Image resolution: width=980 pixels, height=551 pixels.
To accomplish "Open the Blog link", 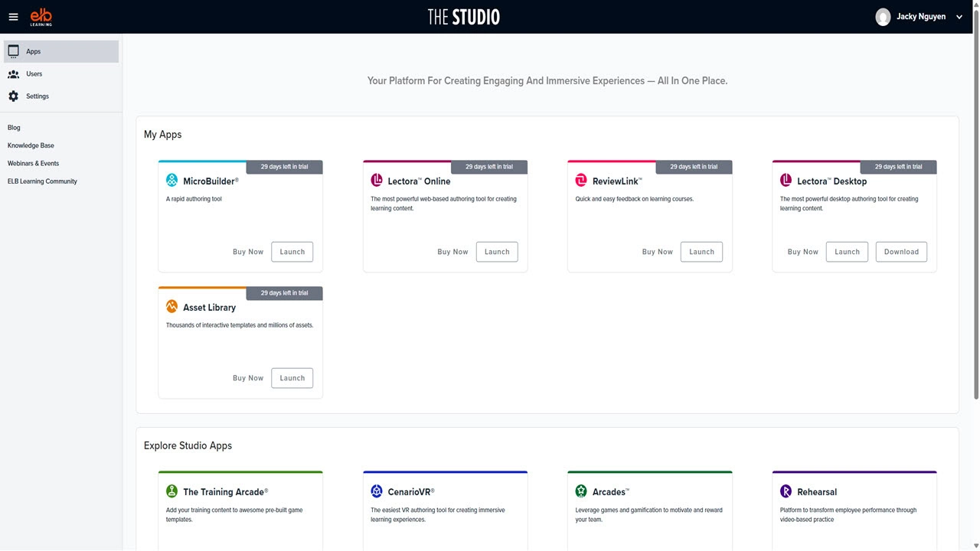I will (14, 128).
